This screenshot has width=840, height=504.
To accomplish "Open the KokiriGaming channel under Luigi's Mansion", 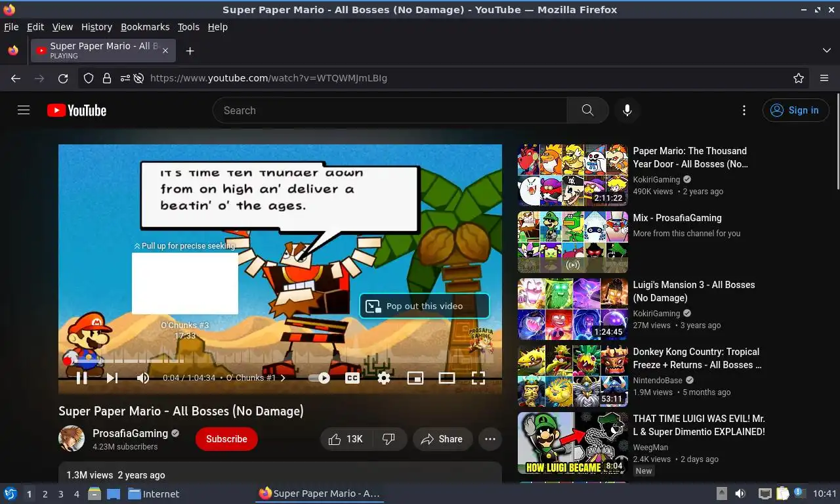I will tap(656, 314).
